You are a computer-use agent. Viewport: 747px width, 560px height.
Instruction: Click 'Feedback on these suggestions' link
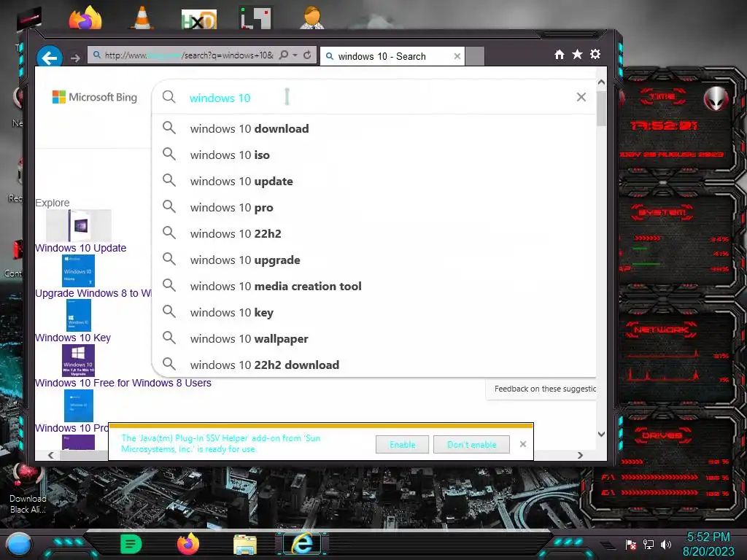pyautogui.click(x=545, y=389)
